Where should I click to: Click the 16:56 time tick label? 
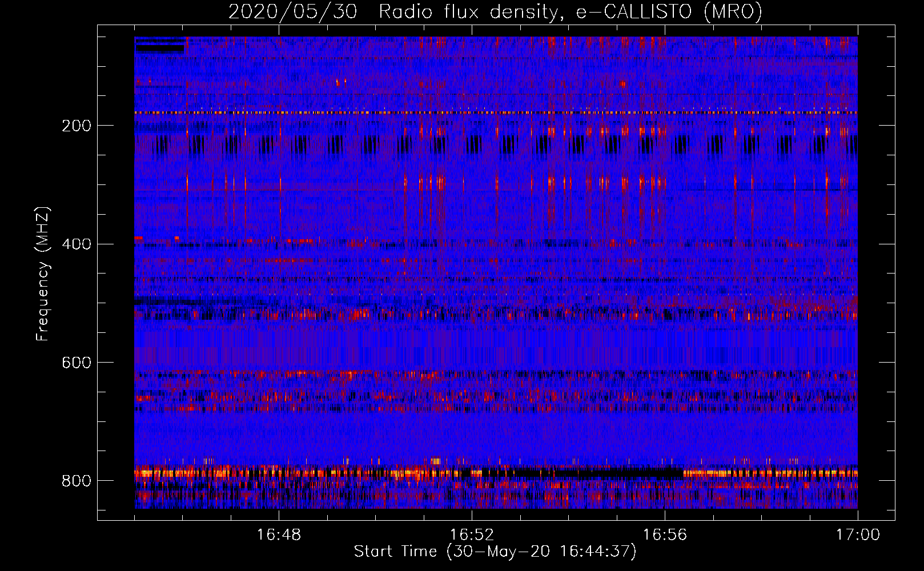coord(665,535)
